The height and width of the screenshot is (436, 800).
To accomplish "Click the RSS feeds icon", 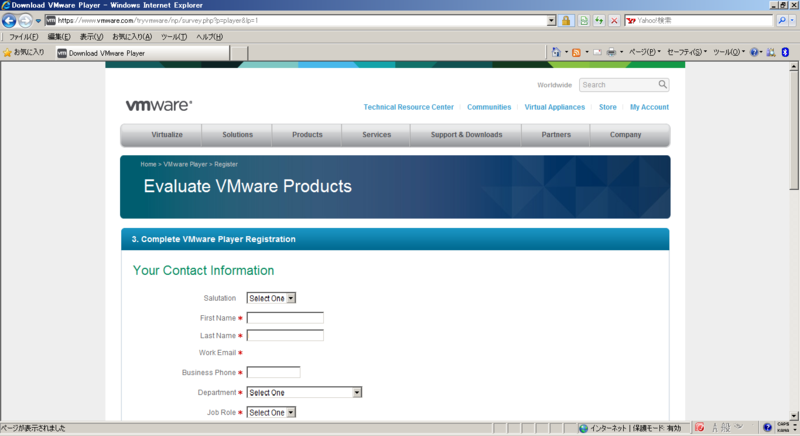I will click(x=577, y=52).
